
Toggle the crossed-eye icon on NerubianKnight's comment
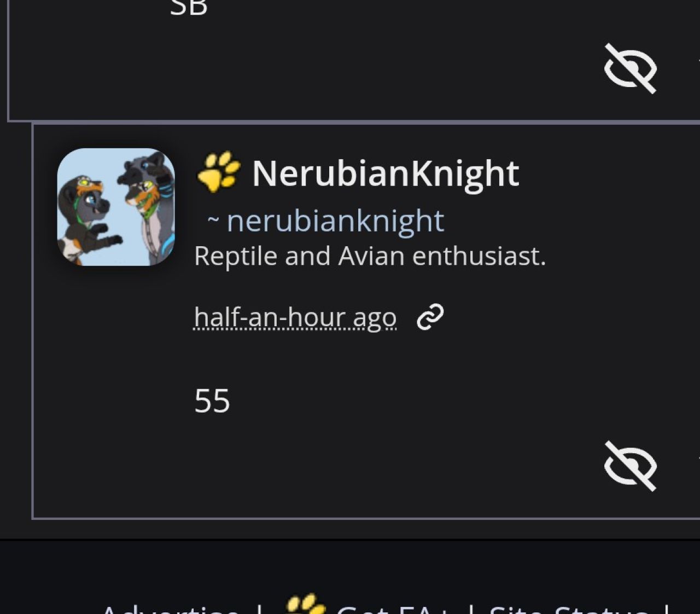630,466
